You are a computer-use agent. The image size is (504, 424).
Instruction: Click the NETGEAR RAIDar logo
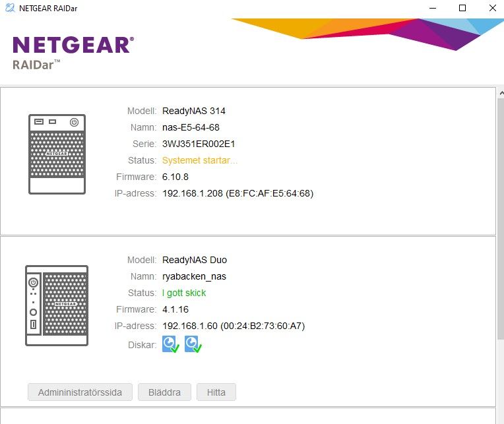pyautogui.click(x=73, y=53)
